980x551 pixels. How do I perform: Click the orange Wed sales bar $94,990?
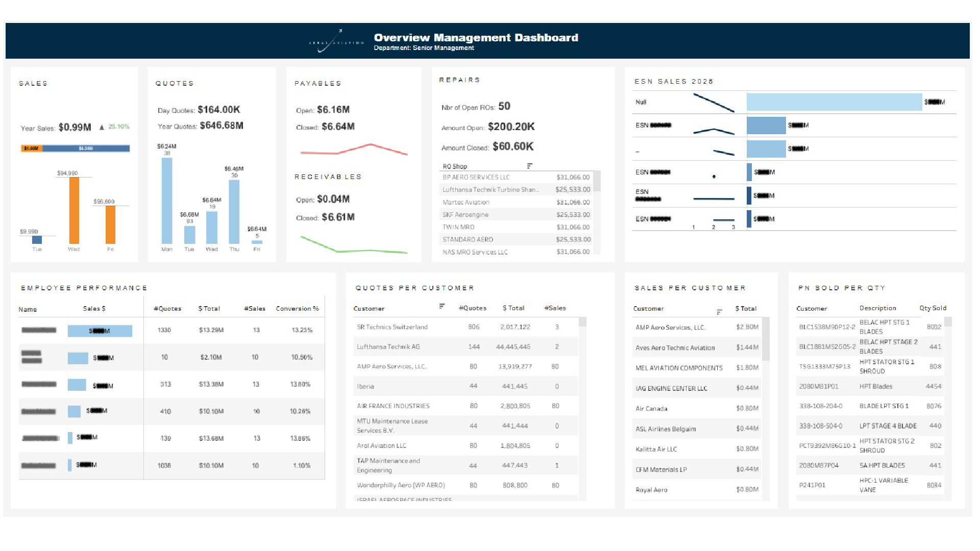74,210
